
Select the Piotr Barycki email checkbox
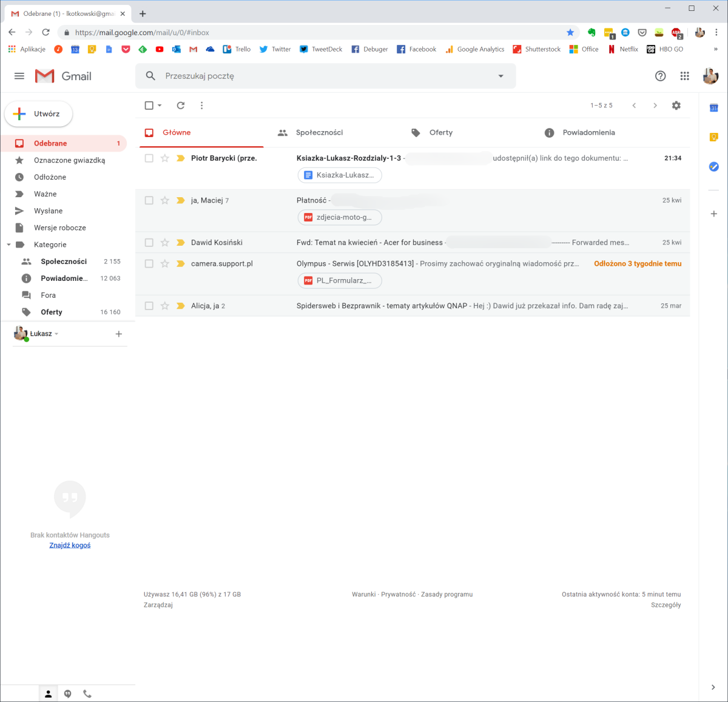click(149, 158)
